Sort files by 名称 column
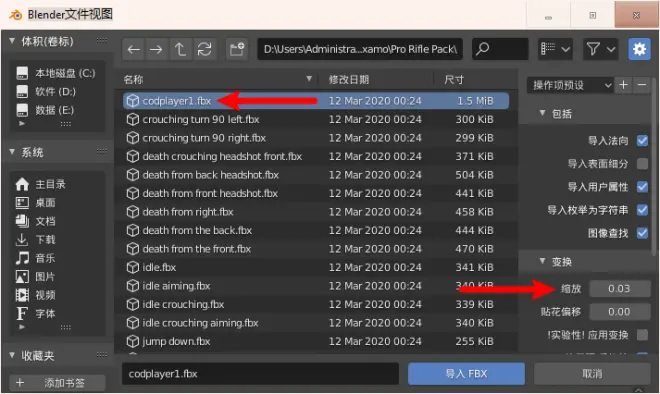 tap(219, 80)
